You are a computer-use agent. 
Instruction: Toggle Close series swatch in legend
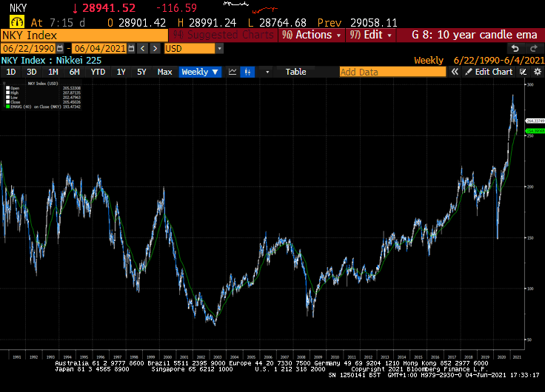pos(7,102)
